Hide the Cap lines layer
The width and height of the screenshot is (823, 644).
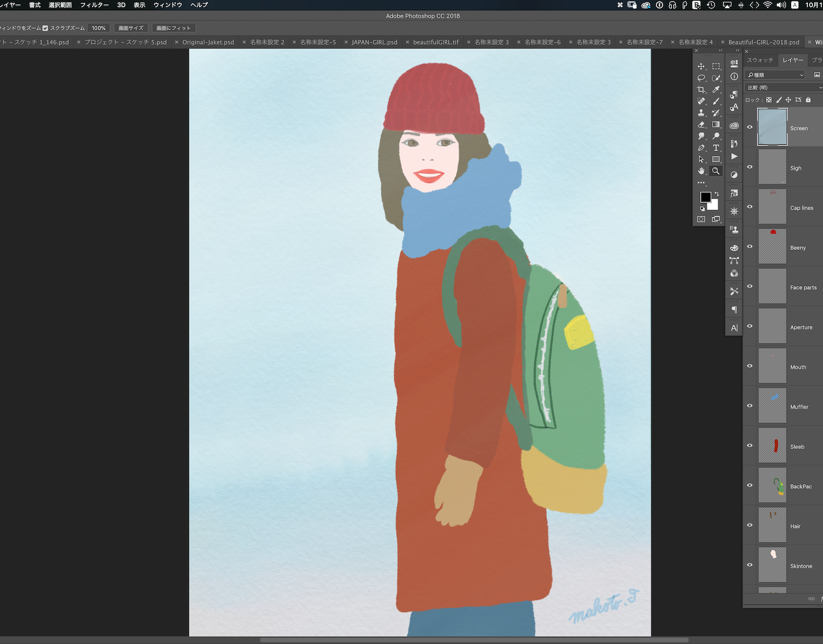click(x=750, y=207)
